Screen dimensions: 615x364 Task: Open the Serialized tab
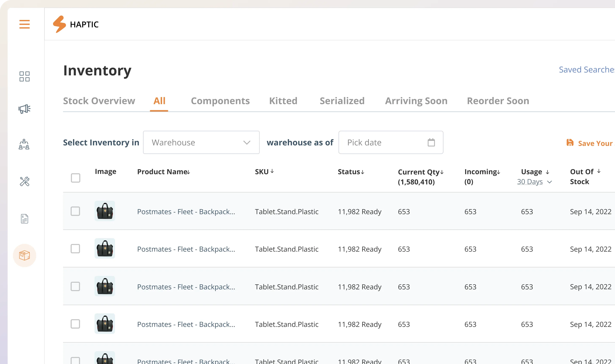(342, 101)
